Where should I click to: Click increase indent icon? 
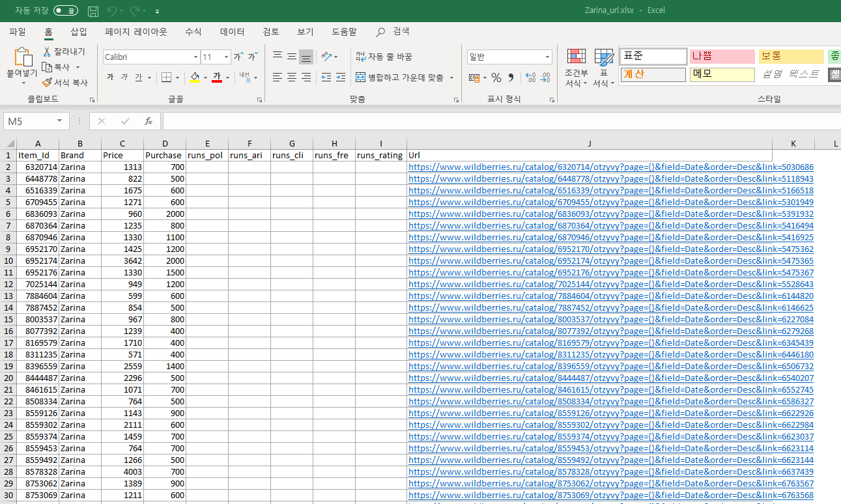[341, 77]
